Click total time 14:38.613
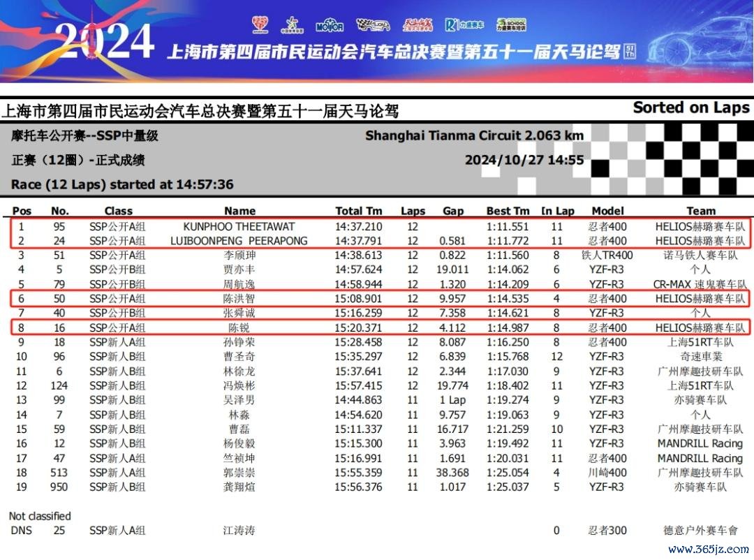 pos(358,256)
